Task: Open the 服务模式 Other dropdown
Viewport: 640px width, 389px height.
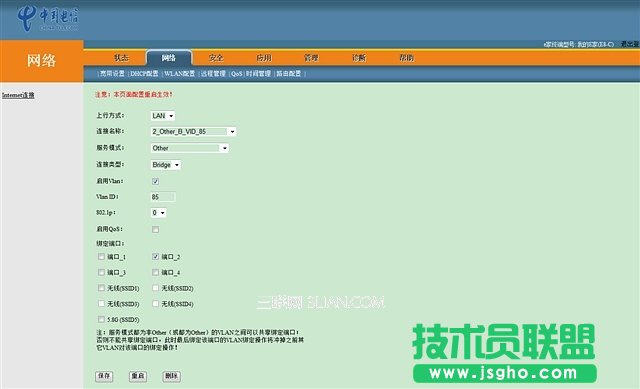Action: pos(190,148)
